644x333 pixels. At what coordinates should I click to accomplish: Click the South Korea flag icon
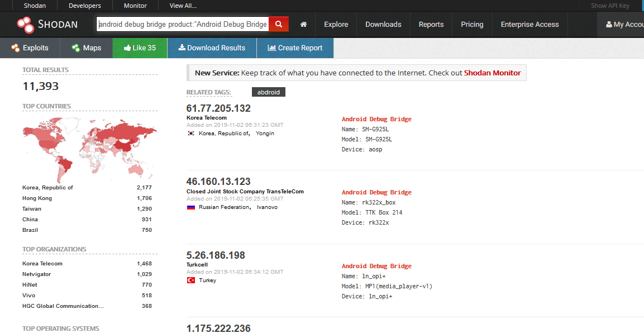(x=190, y=134)
